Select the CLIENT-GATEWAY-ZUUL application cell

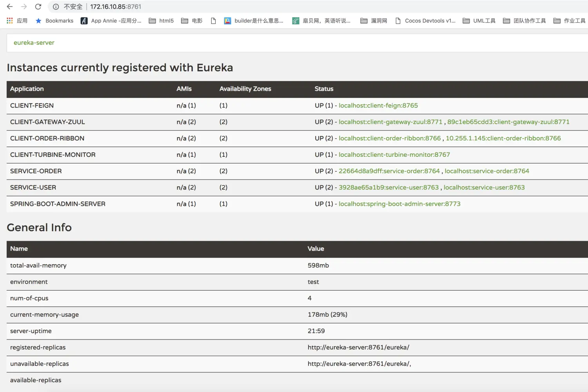coord(47,122)
